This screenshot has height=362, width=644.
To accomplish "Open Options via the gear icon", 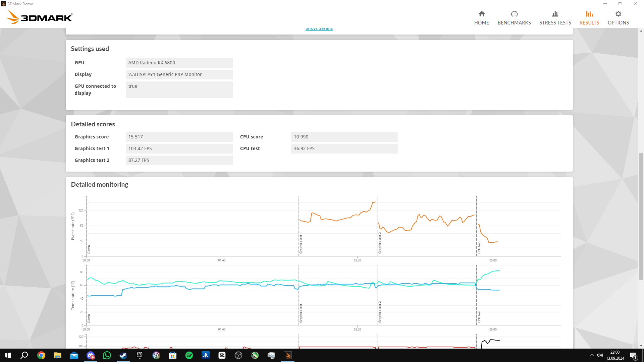I will [618, 14].
